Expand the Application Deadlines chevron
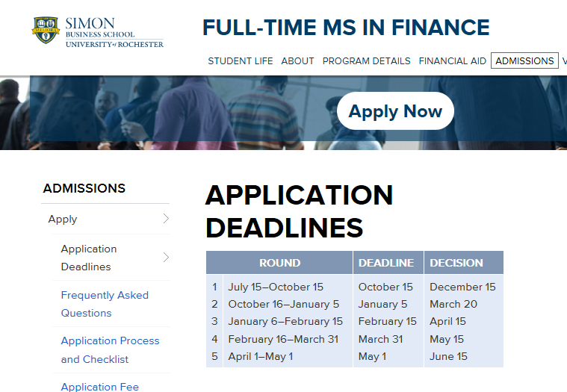 [166, 258]
